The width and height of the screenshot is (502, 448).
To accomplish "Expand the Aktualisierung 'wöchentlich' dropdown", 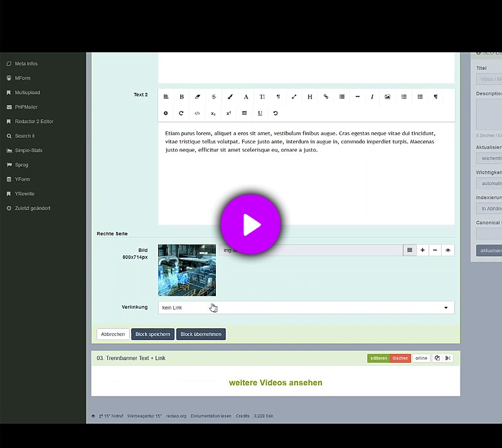I will (x=489, y=158).
